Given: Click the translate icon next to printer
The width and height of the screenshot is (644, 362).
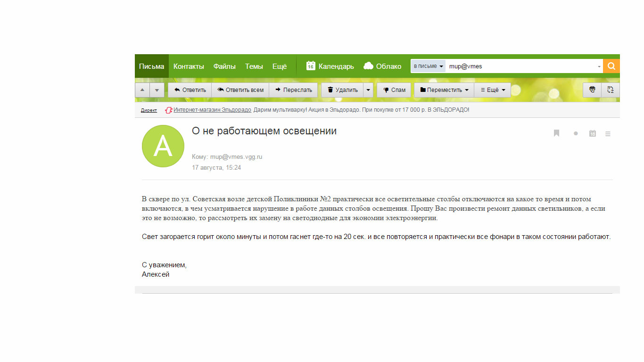Looking at the screenshot, I should pyautogui.click(x=611, y=90).
